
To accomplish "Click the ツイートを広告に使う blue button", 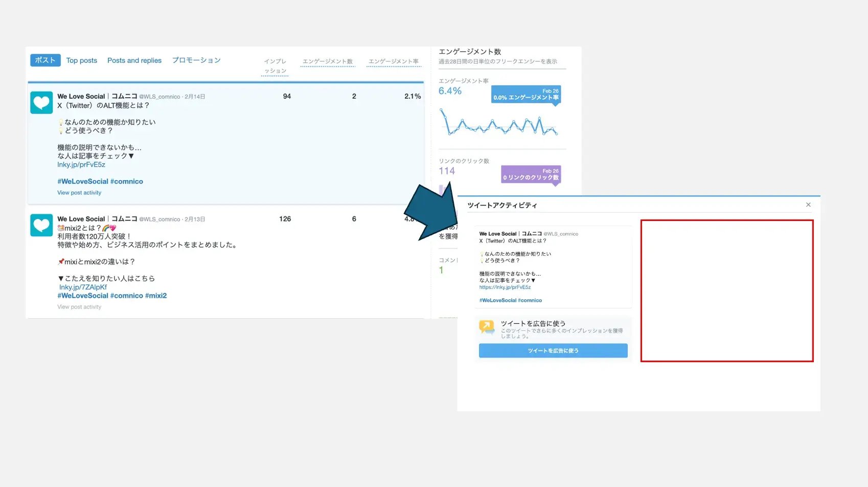I will [553, 350].
